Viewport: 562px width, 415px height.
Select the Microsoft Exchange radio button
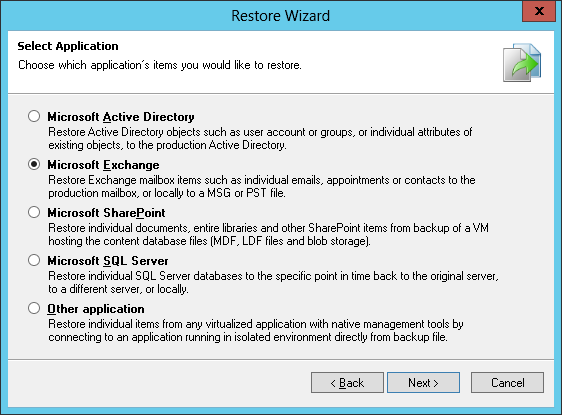tap(34, 164)
